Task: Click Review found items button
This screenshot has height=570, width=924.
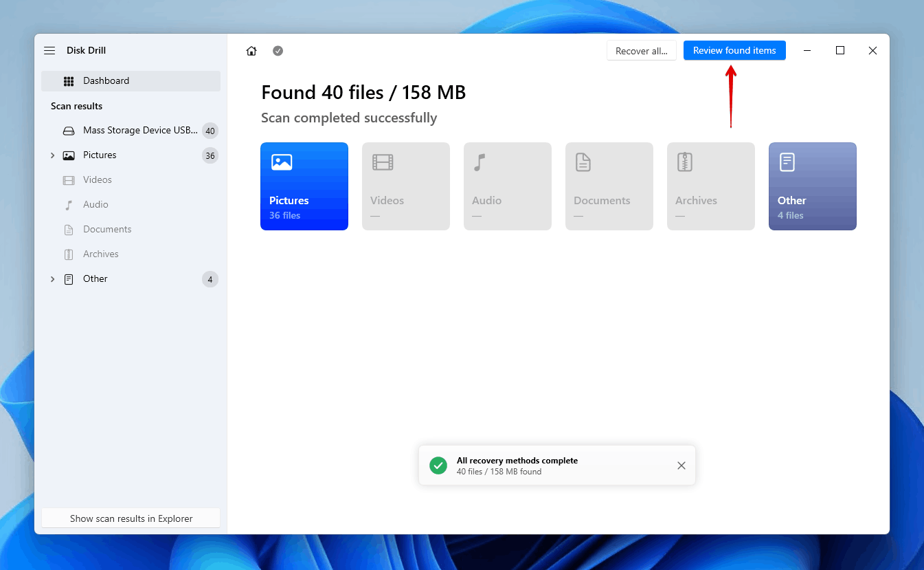Action: click(734, 51)
